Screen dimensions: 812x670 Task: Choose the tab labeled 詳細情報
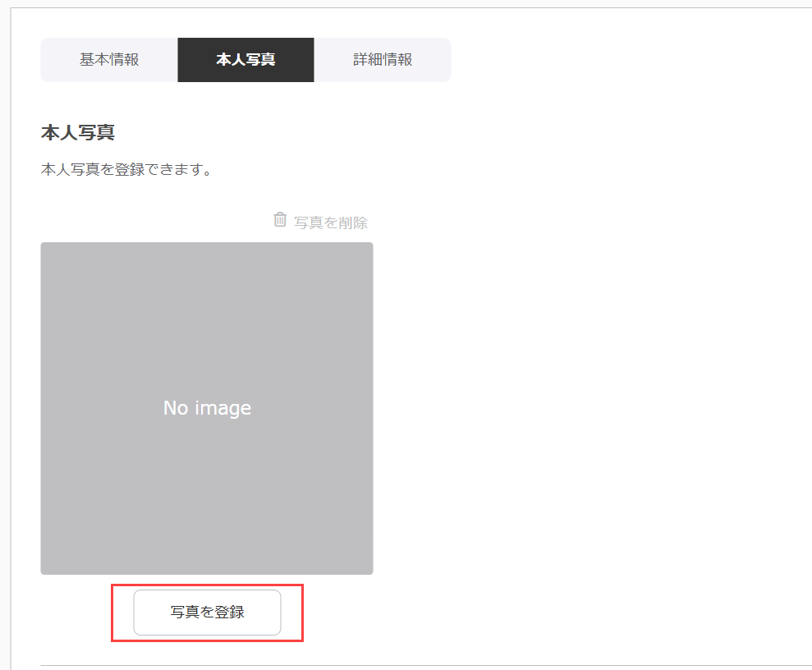tap(383, 60)
